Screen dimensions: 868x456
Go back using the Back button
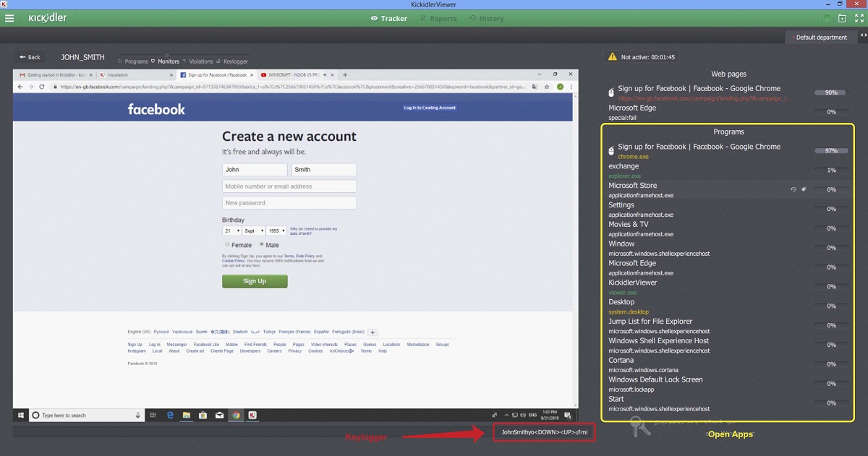coord(30,57)
